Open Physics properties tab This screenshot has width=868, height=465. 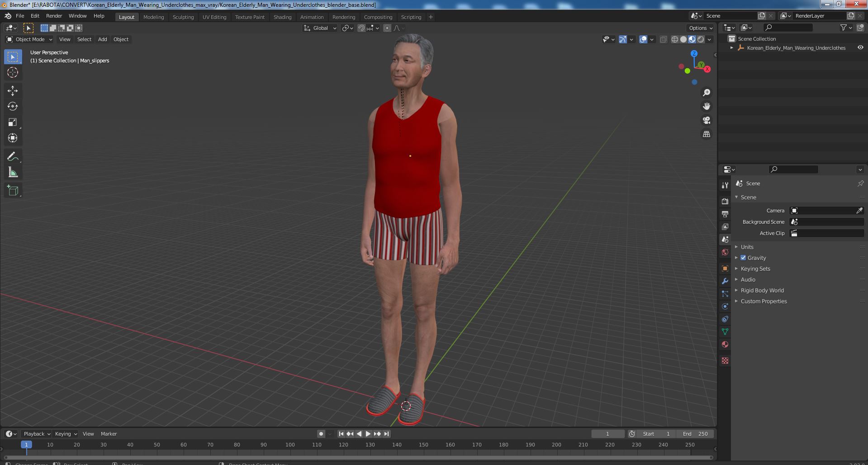coord(725,306)
